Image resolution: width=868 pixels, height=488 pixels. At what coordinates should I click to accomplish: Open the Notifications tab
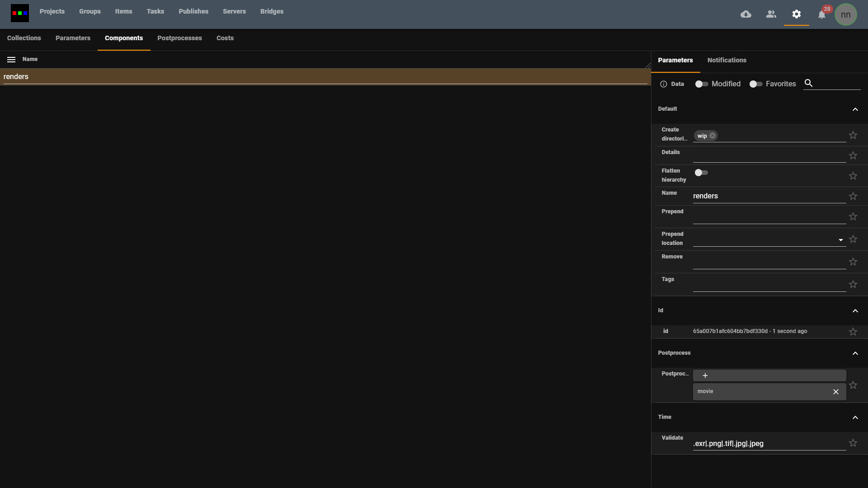pyautogui.click(x=726, y=61)
